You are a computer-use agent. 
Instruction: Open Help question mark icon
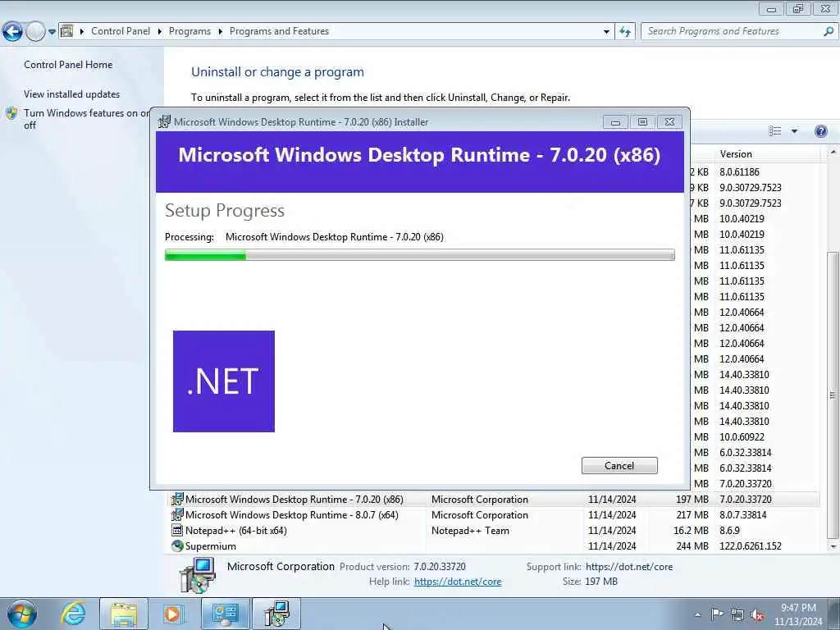pos(820,131)
